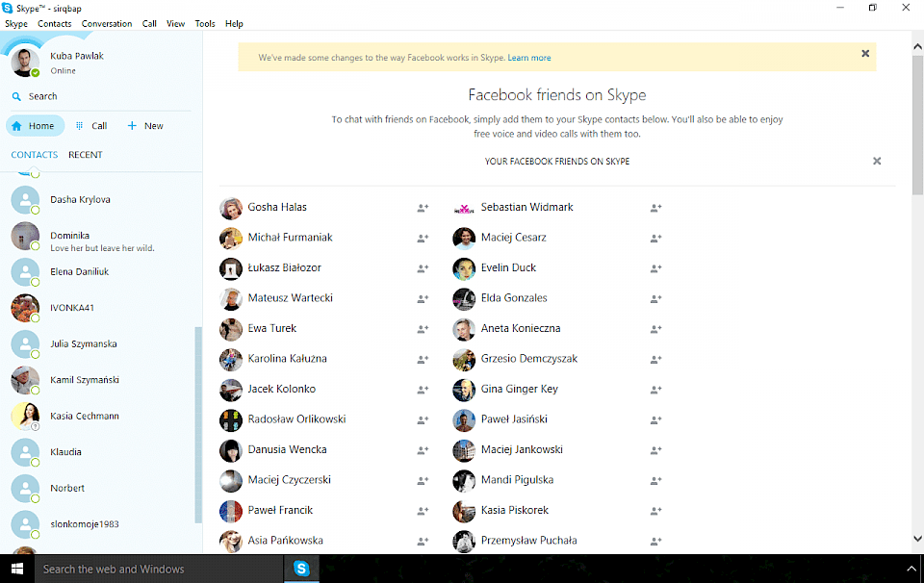Open the Windows Start menu
924x583 pixels.
[x=17, y=569]
